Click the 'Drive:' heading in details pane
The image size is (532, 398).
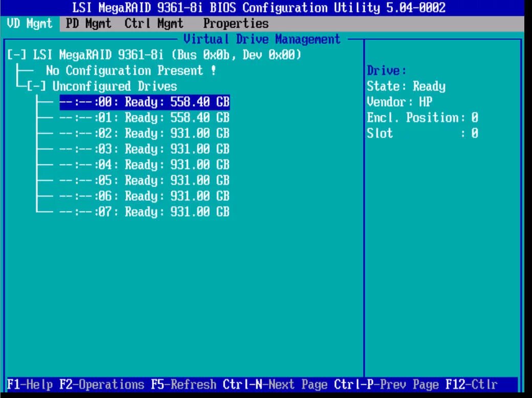[x=386, y=71]
